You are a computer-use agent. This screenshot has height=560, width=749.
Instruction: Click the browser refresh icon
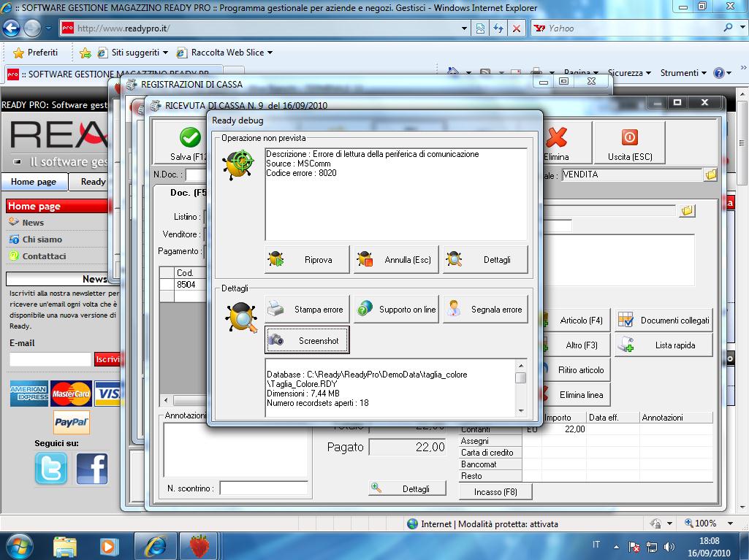[498, 28]
